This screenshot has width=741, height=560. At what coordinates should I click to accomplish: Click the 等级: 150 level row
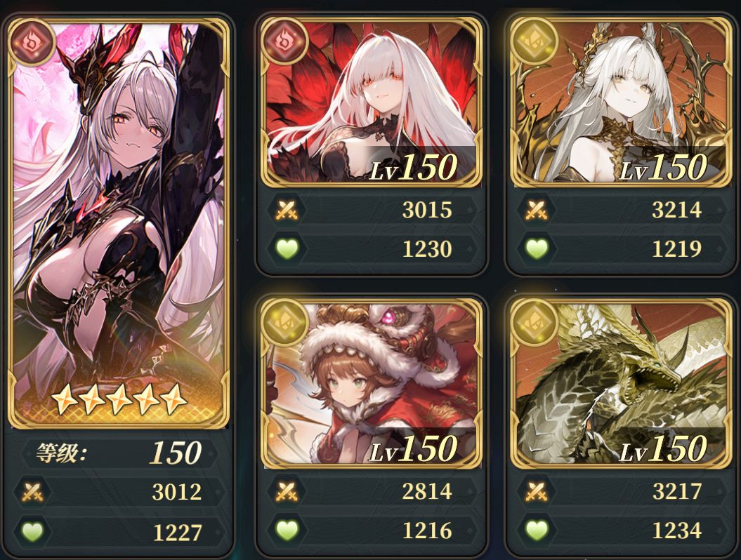click(119, 453)
